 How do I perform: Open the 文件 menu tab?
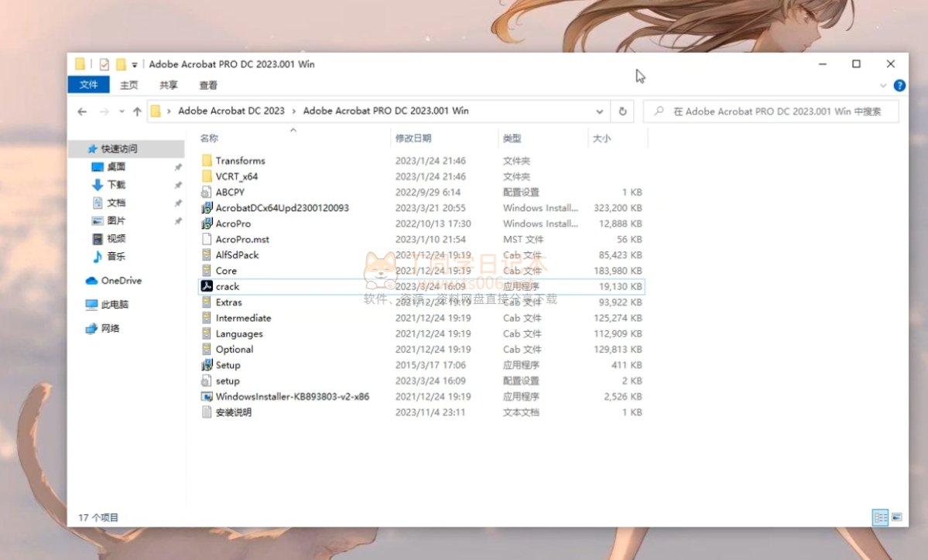coord(88,85)
